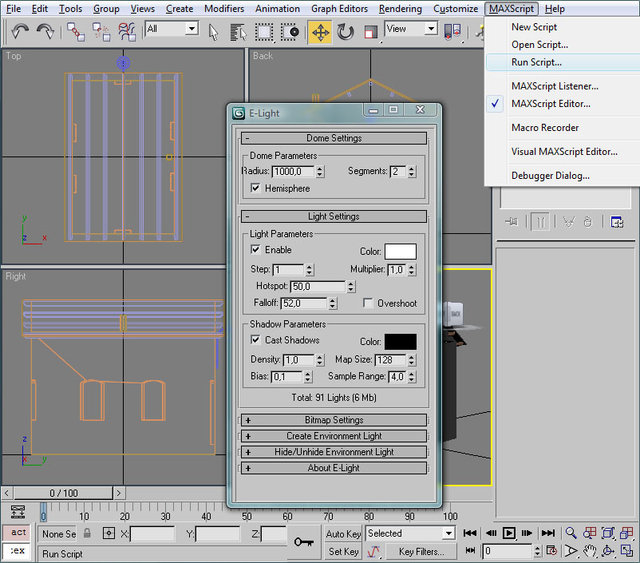The height and width of the screenshot is (563, 640).
Task: Click the Undo arrow in the toolbar
Action: (x=20, y=32)
